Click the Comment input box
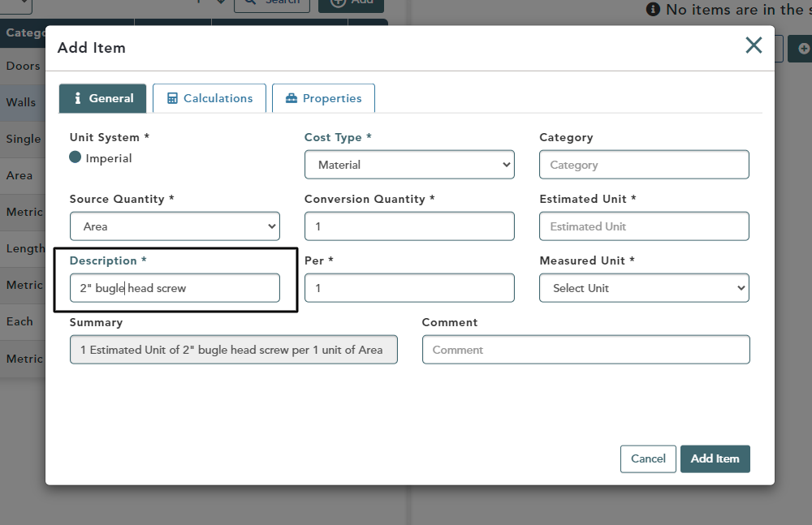This screenshot has width=812, height=525. point(585,350)
